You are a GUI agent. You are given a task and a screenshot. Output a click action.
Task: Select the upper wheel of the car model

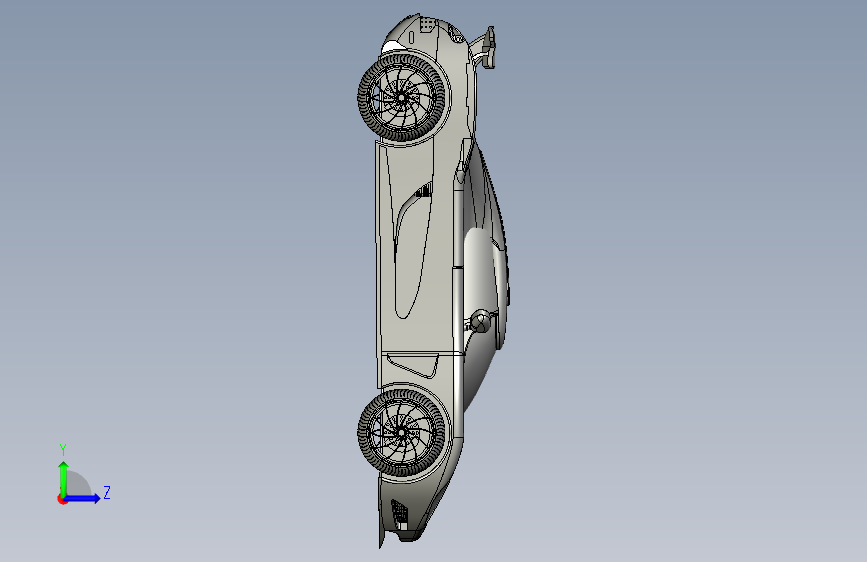401,97
